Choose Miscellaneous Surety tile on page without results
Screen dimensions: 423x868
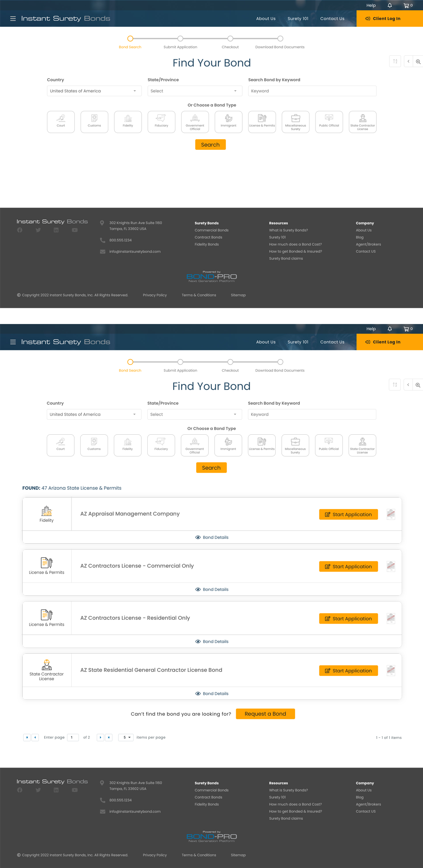pos(295,122)
